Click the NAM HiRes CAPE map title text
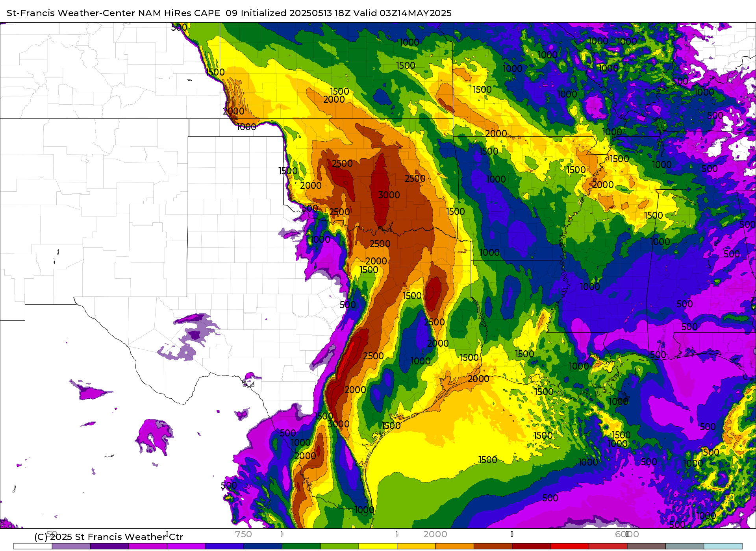This screenshot has height=551, width=756. point(229,13)
